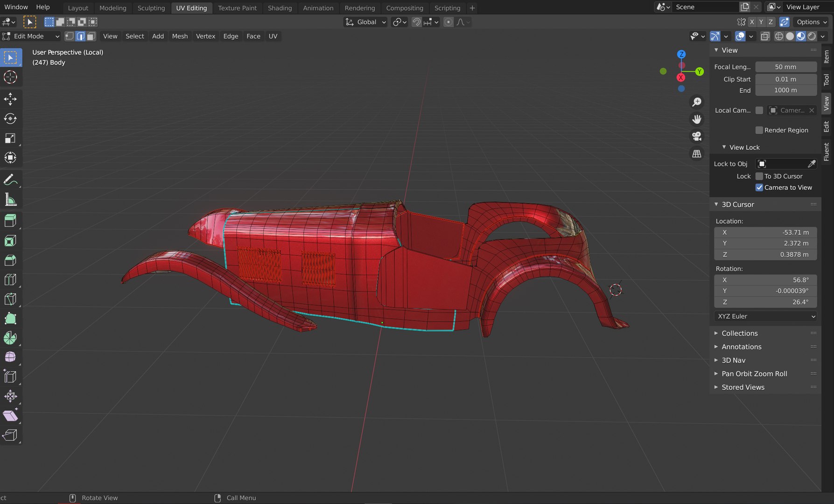The width and height of the screenshot is (834, 504).
Task: Toggle X-ray transparency button
Action: pyautogui.click(x=765, y=36)
